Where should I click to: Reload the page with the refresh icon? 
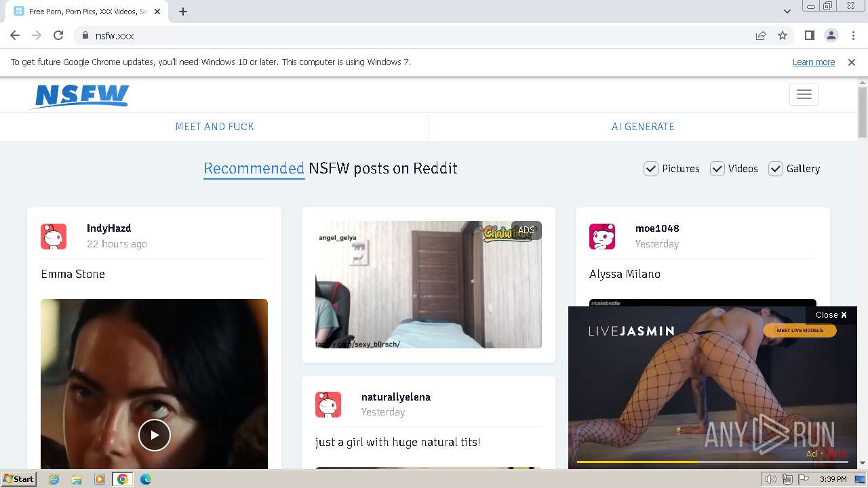[x=58, y=35]
